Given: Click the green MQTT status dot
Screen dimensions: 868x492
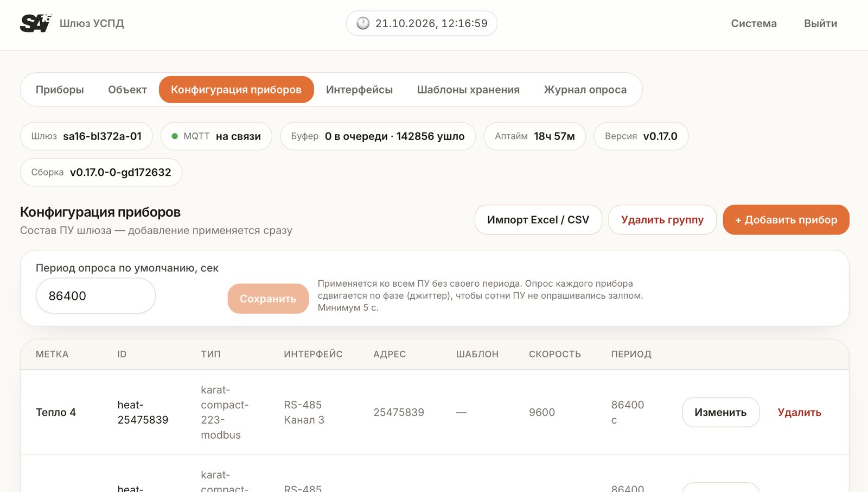Looking at the screenshot, I should (x=175, y=136).
